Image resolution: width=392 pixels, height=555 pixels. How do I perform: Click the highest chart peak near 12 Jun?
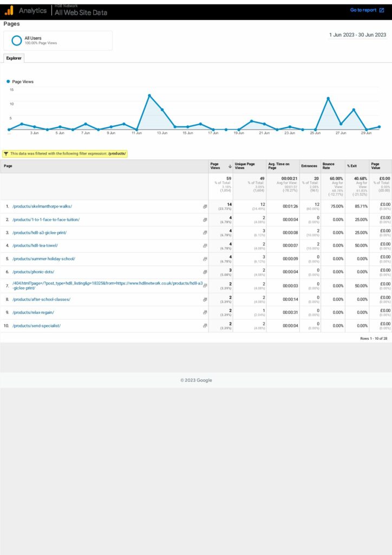click(149, 96)
